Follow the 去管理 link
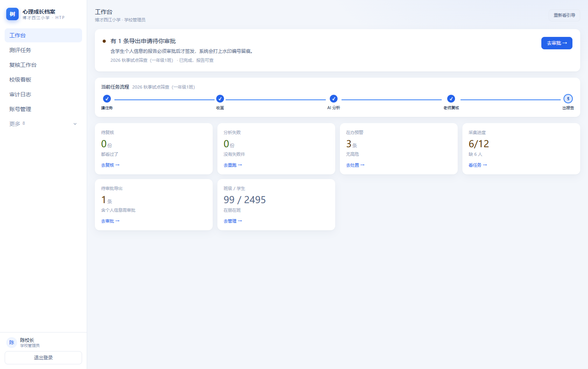The image size is (588, 369). (x=233, y=221)
